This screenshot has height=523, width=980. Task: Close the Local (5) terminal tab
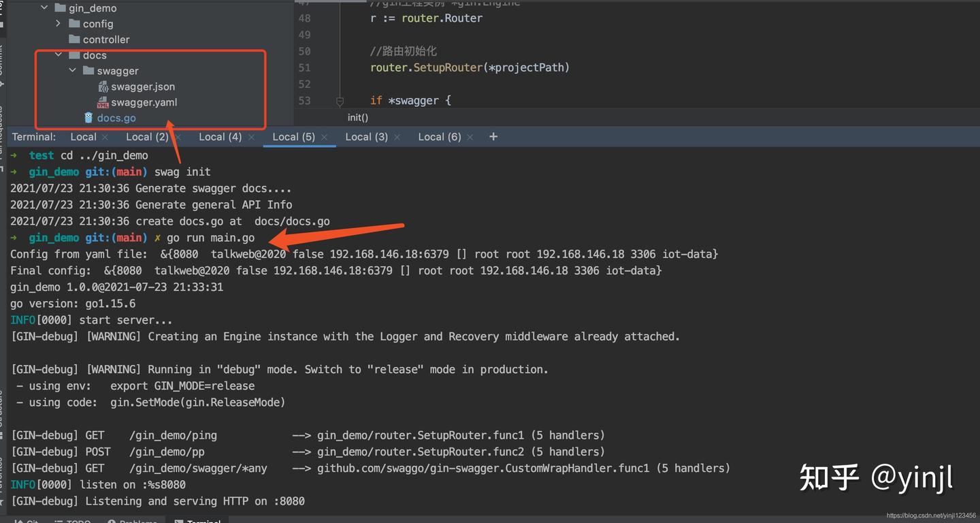[325, 136]
